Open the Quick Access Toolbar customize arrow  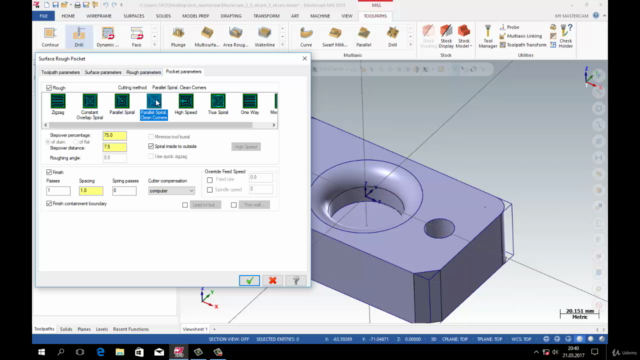[x=121, y=5]
